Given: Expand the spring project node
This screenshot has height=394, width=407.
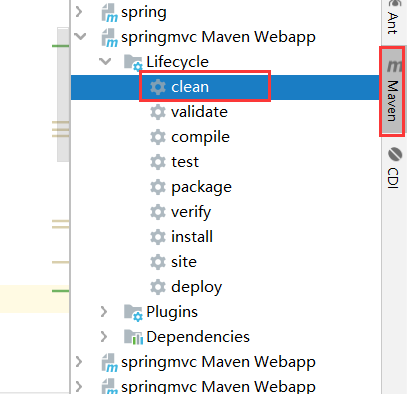Looking at the screenshot, I should tap(79, 12).
